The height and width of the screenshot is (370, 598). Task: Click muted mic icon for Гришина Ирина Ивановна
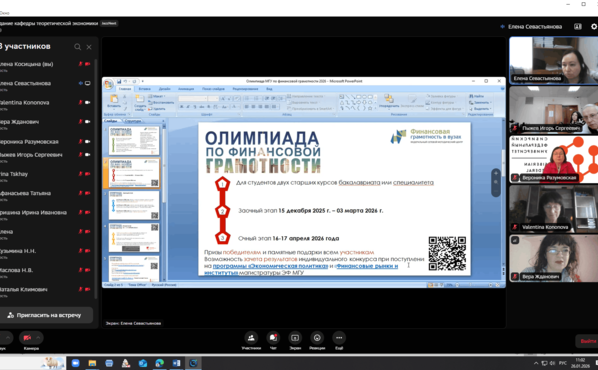pos(80,212)
